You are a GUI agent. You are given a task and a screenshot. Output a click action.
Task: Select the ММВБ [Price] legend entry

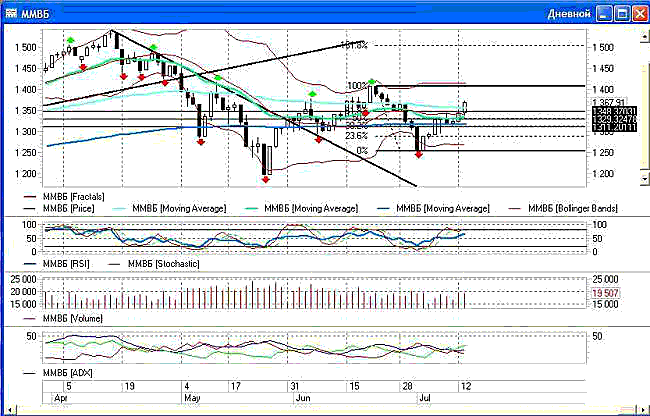[59, 208]
